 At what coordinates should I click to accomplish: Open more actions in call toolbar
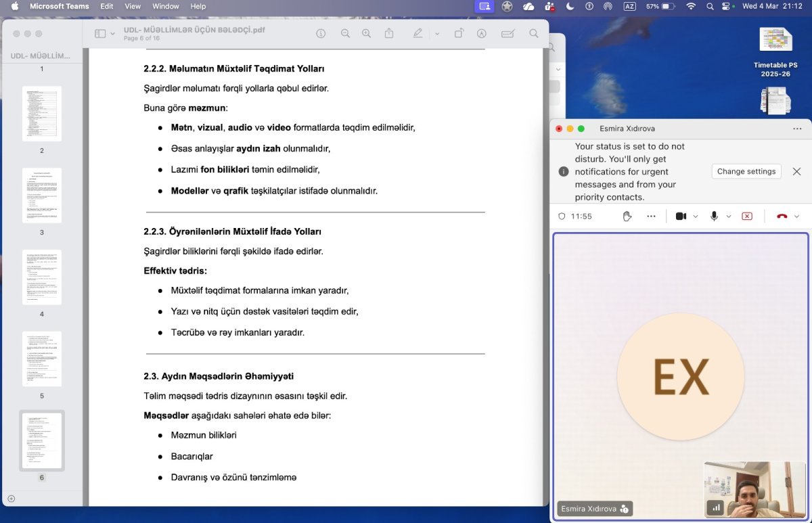click(651, 216)
